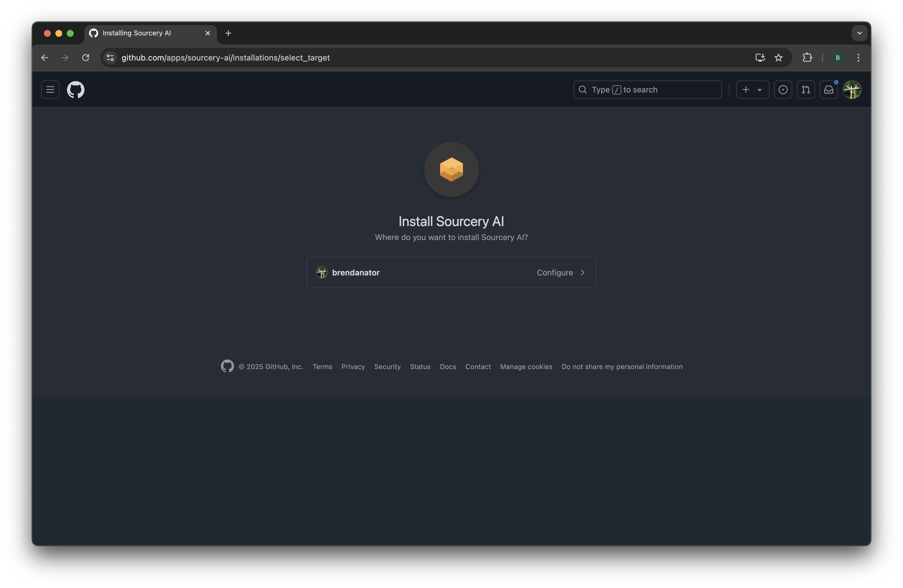Open the browser Extensions puzzle icon
The height and width of the screenshot is (588, 903).
tap(807, 58)
